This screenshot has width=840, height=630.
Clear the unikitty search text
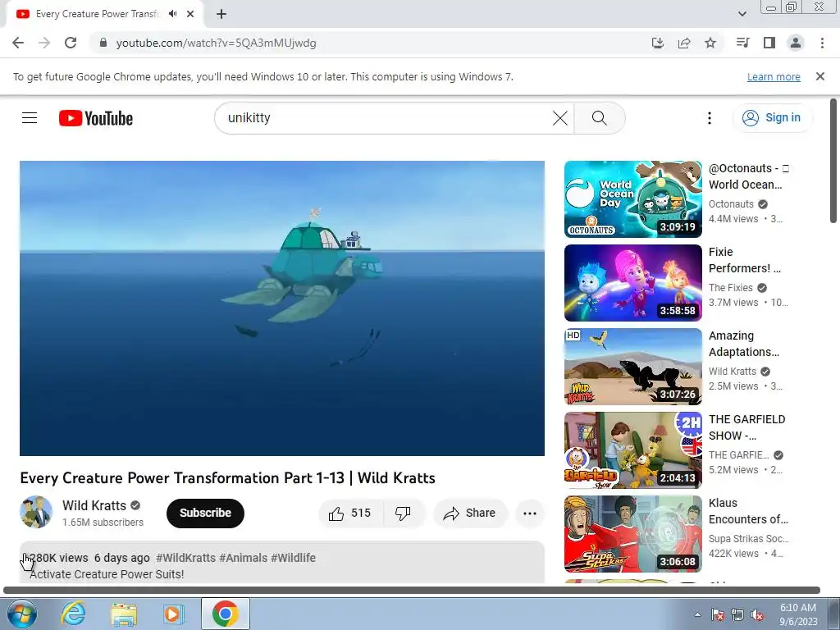coord(559,118)
